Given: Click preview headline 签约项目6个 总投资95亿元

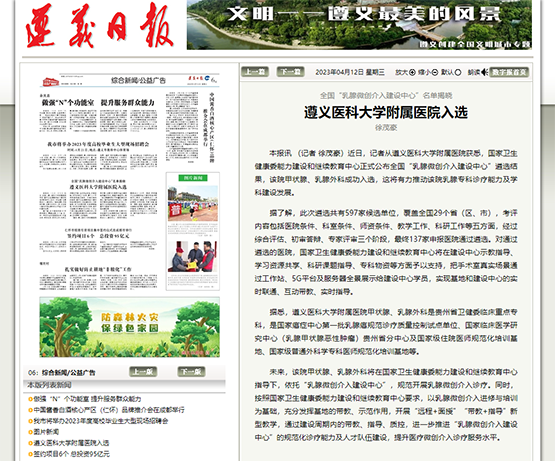Looking at the screenshot, I should coord(98,236).
